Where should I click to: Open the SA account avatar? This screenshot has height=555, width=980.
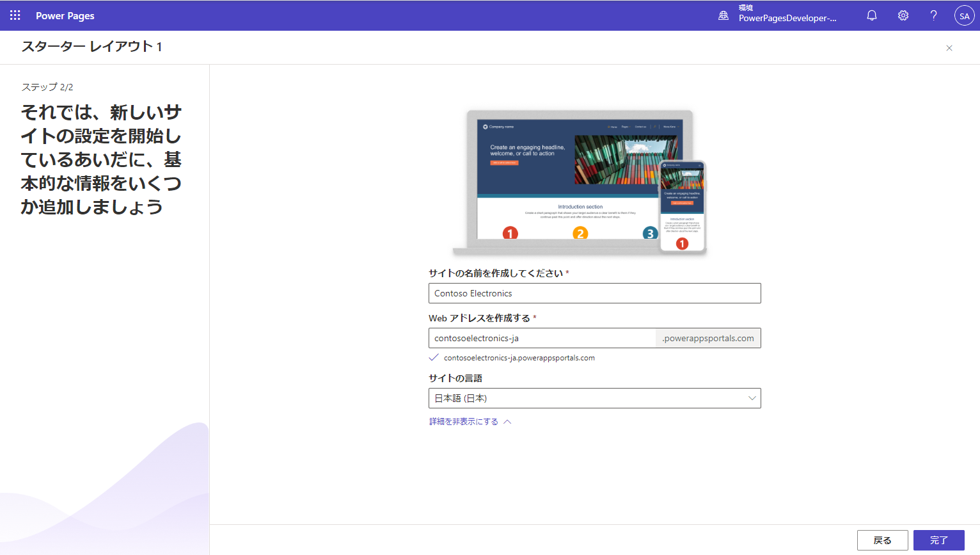coord(964,16)
